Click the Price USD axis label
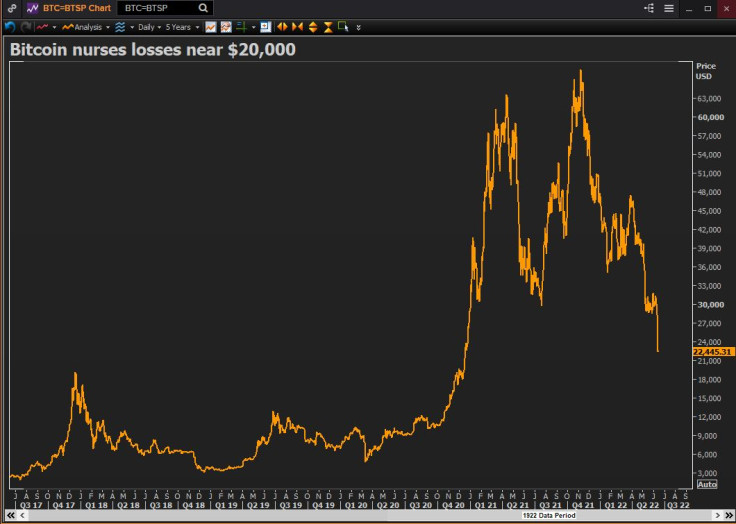Image resolution: width=736 pixels, height=524 pixels. click(x=705, y=71)
